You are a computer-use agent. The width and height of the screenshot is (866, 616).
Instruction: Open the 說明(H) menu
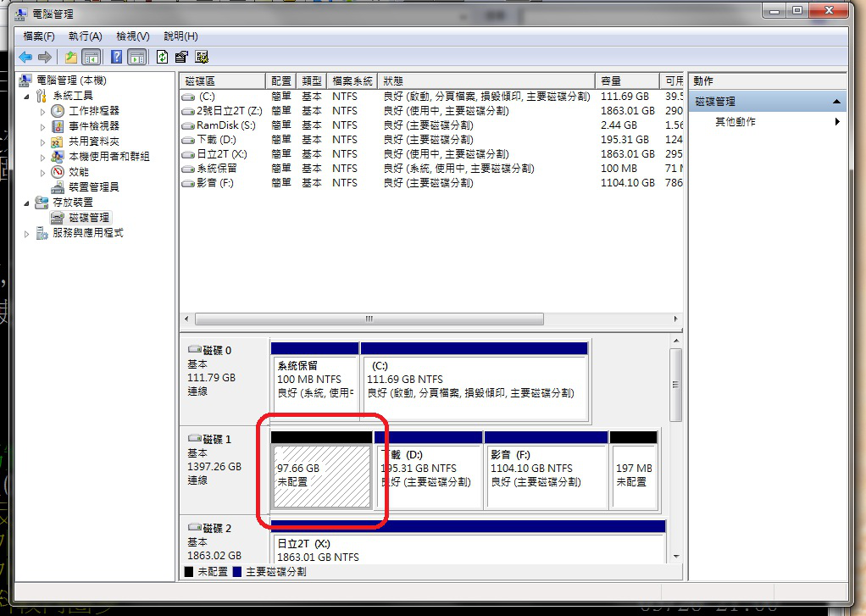(x=180, y=36)
